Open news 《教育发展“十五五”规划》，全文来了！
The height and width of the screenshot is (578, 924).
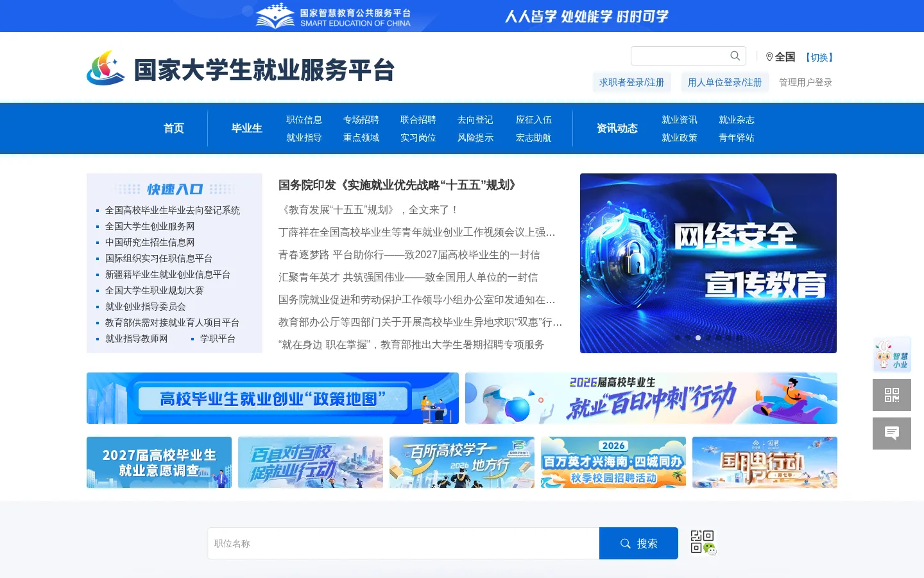coord(369,209)
